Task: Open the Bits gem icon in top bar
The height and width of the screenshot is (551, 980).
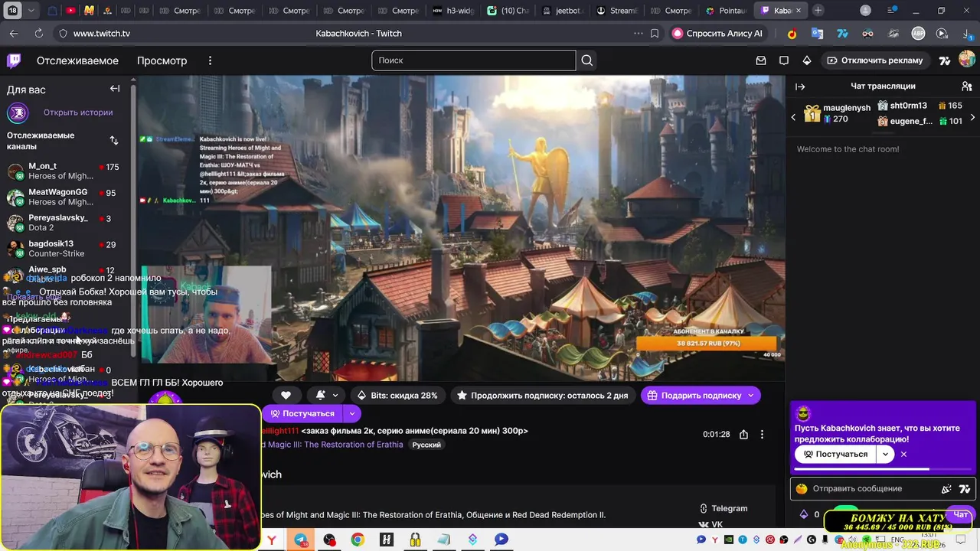Action: pyautogui.click(x=806, y=60)
